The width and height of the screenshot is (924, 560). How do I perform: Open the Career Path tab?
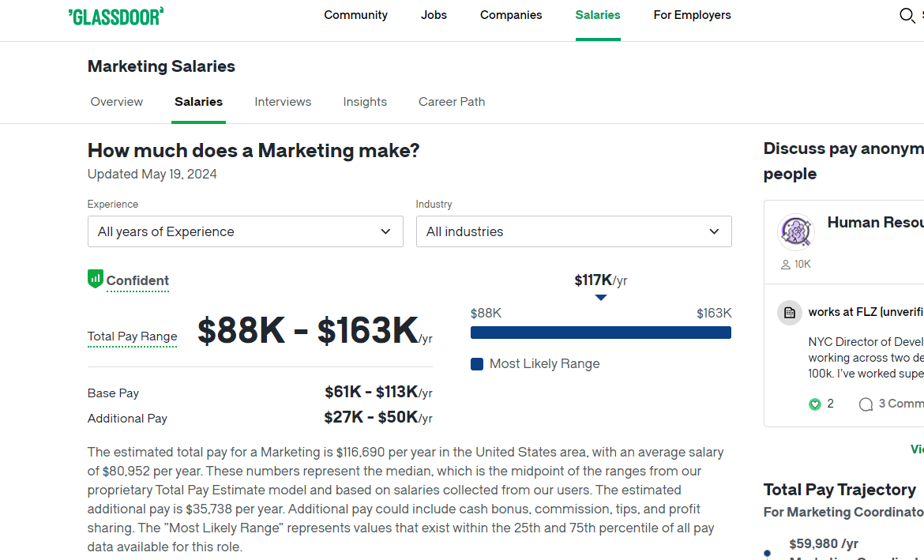point(452,101)
